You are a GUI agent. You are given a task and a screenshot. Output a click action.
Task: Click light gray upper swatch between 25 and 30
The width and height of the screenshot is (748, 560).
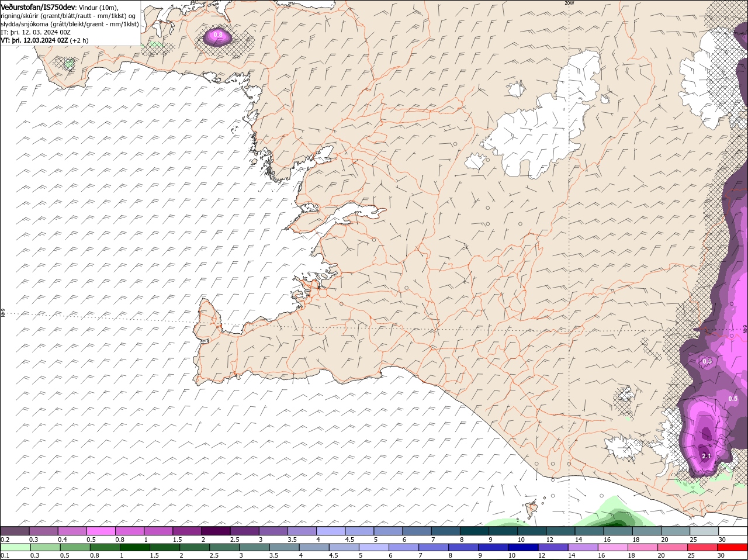coord(704,531)
